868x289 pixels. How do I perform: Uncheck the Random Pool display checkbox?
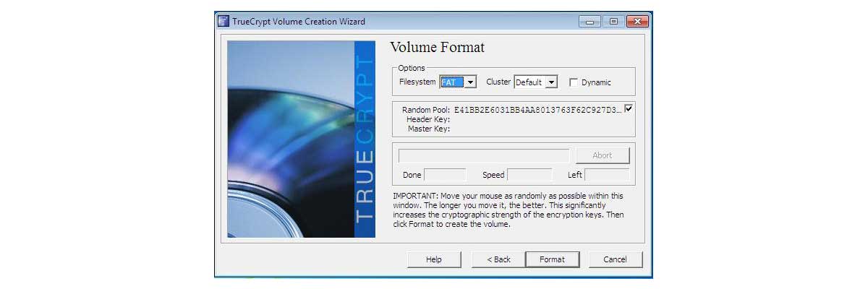(629, 109)
